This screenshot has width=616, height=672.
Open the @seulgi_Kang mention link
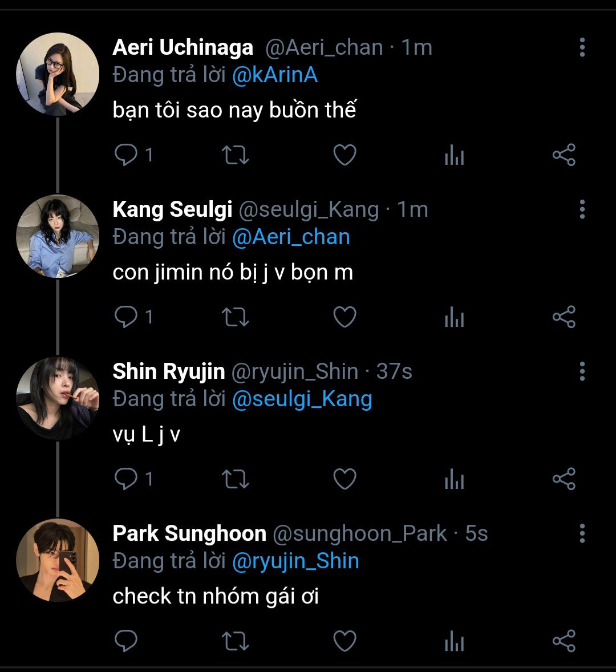click(x=302, y=399)
